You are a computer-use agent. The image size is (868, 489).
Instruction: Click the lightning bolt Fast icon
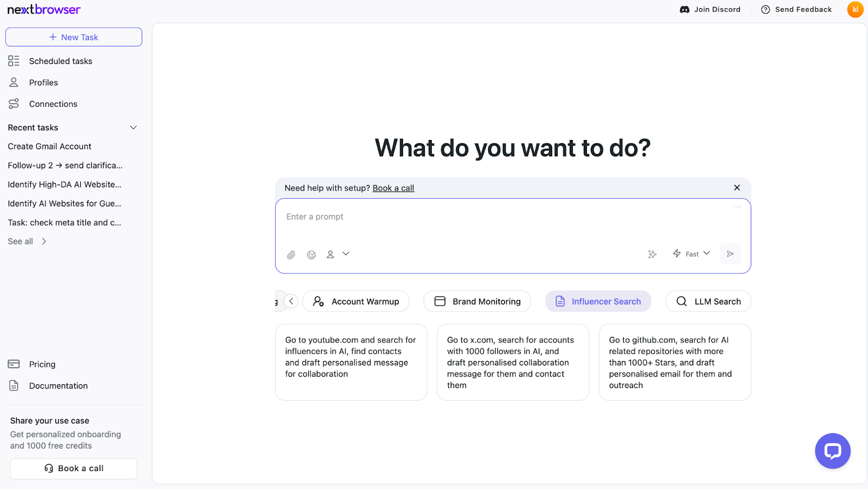677,253
